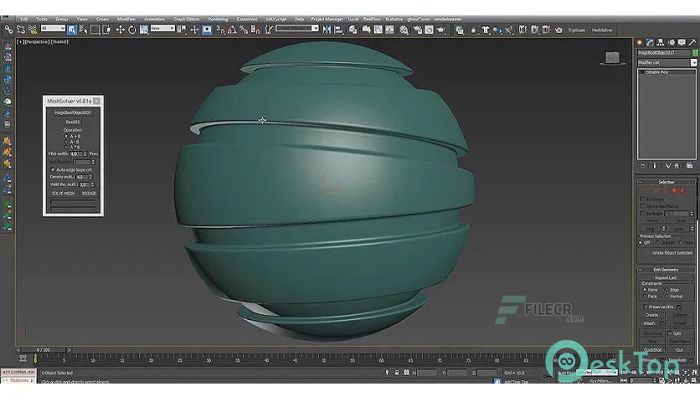Open the Utilities hammer panel tab
Viewport: 700px width, 400px height.
click(x=692, y=42)
